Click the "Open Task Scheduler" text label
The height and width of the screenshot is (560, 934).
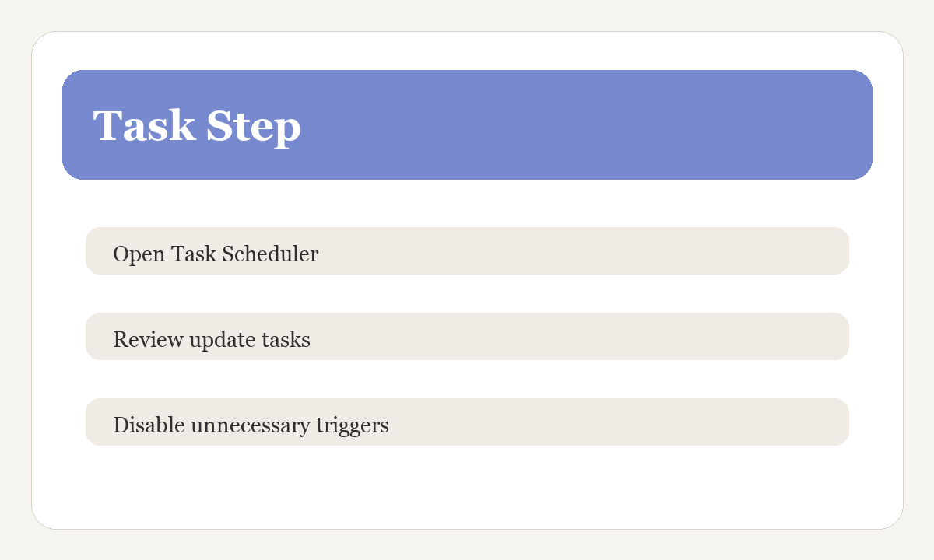point(216,254)
